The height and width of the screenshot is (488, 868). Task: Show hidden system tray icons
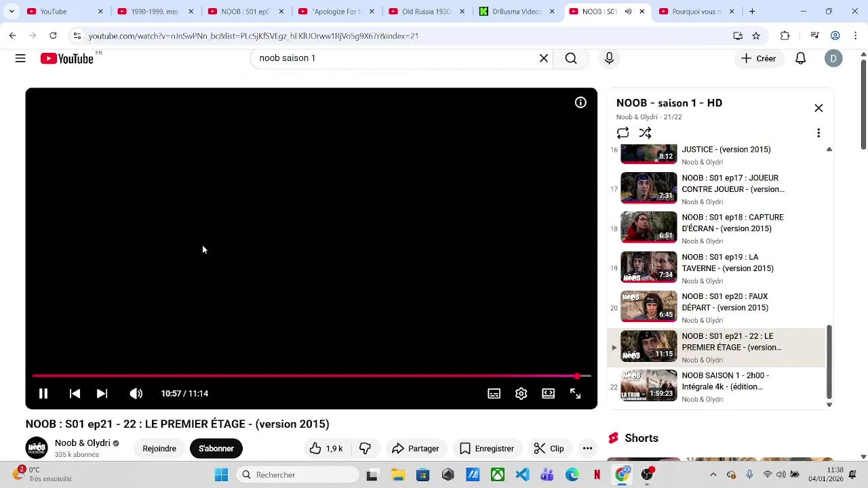pyautogui.click(x=713, y=475)
